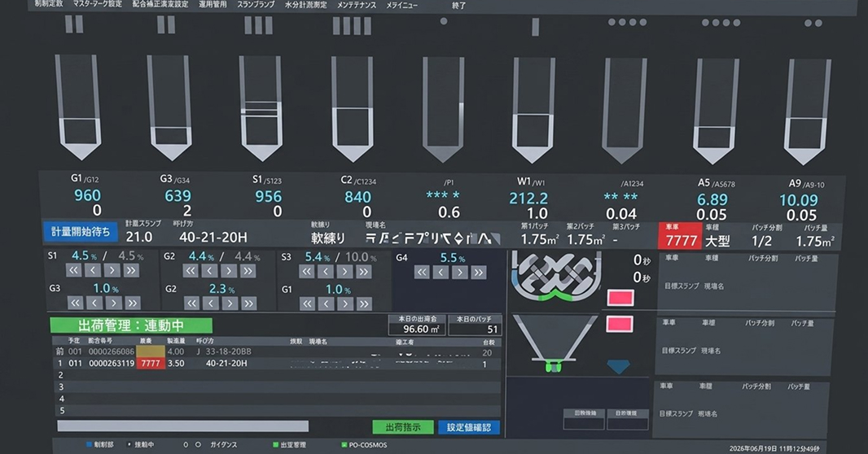Click the blue 設定値確認 button
This screenshot has width=868, height=454.
pos(469,427)
